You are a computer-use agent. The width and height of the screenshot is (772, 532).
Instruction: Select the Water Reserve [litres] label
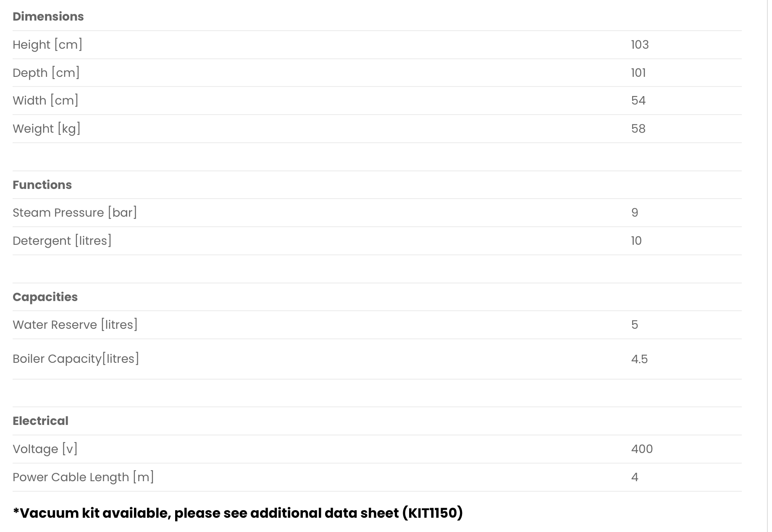coord(75,325)
